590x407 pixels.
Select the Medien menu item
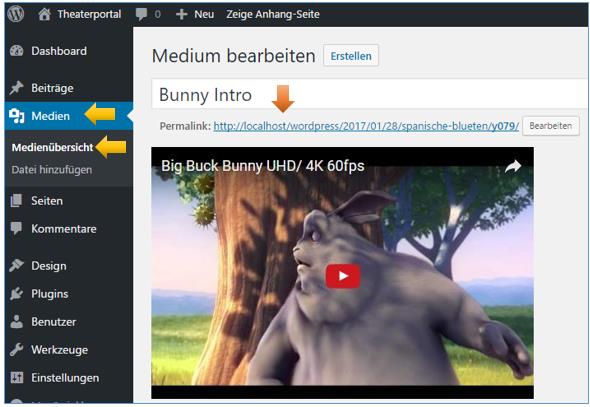[x=50, y=116]
